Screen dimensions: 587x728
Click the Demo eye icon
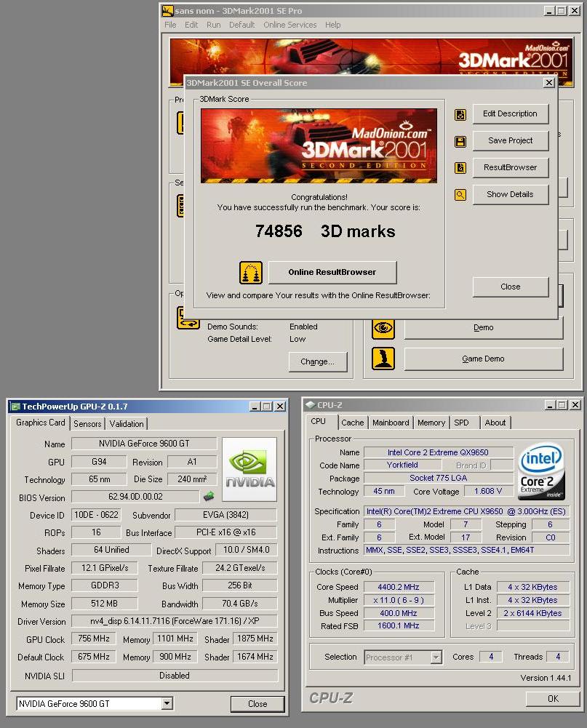pos(383,328)
